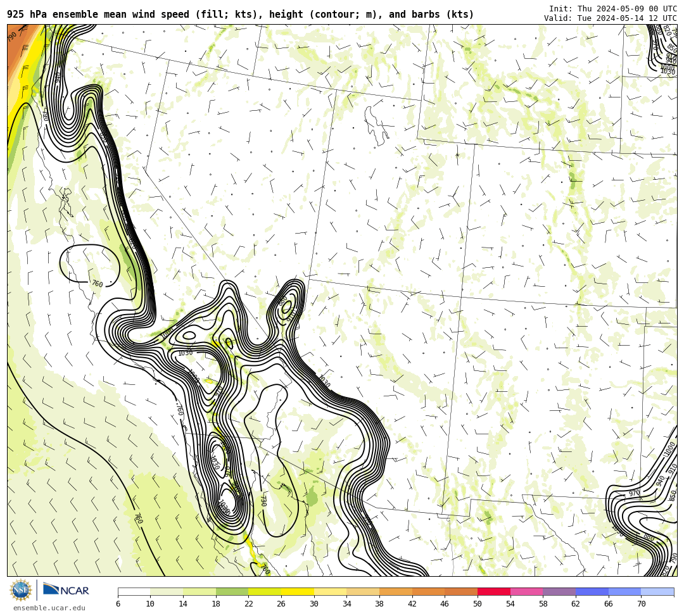Click the NCAR logo

click(x=66, y=589)
